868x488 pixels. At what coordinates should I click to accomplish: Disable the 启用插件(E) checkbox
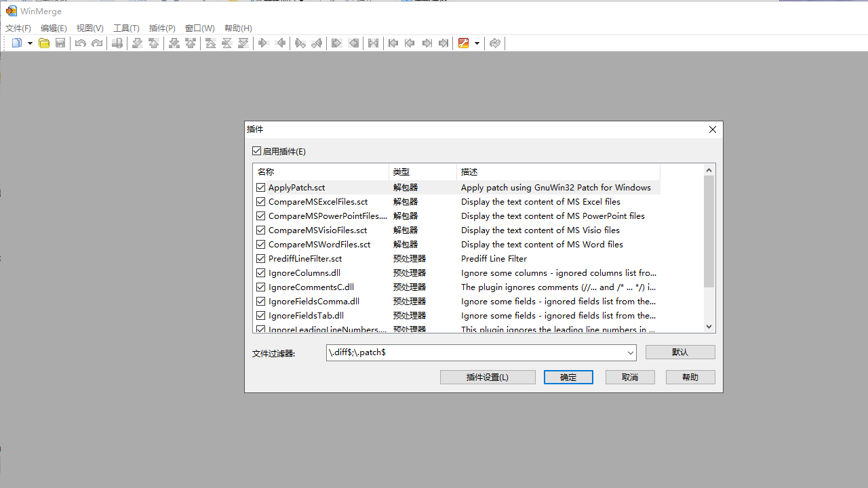coord(257,151)
